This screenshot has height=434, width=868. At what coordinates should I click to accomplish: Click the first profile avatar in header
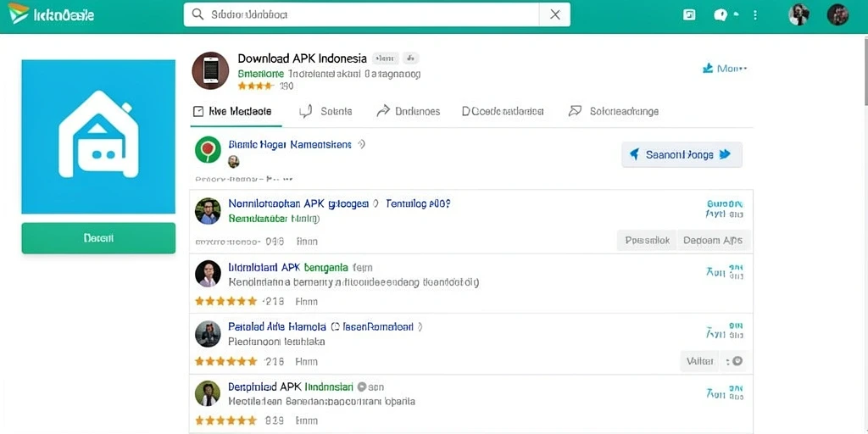coord(798,14)
